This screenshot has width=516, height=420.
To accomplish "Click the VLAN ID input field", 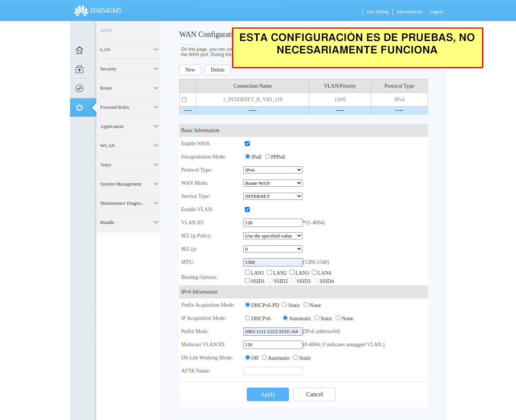I will click(273, 223).
